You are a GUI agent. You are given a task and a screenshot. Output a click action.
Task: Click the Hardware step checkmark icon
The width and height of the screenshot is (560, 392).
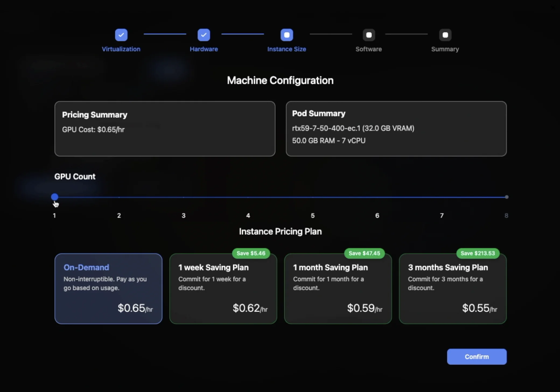[x=204, y=35]
